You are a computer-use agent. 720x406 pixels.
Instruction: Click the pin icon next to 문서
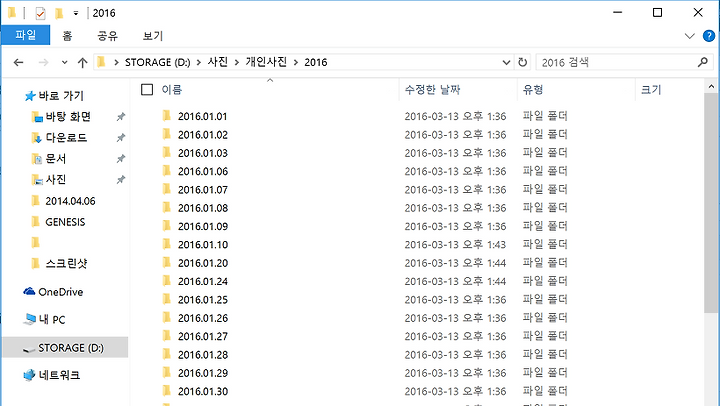(121, 158)
